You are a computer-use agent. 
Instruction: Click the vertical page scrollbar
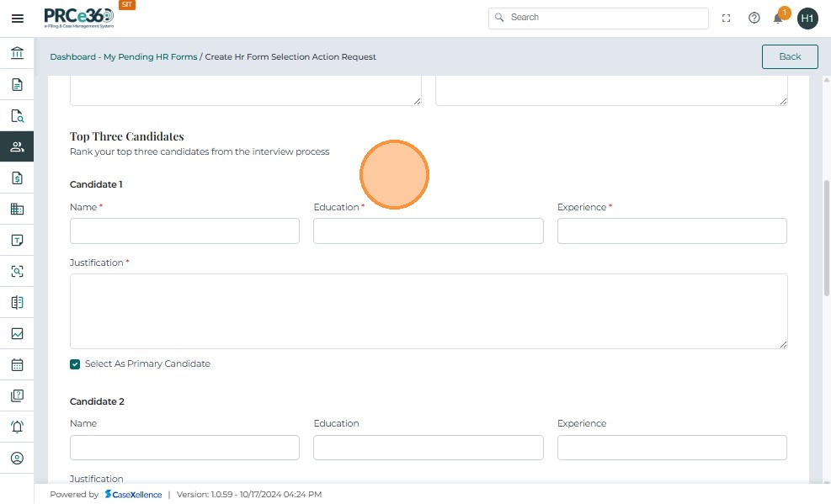(826, 236)
